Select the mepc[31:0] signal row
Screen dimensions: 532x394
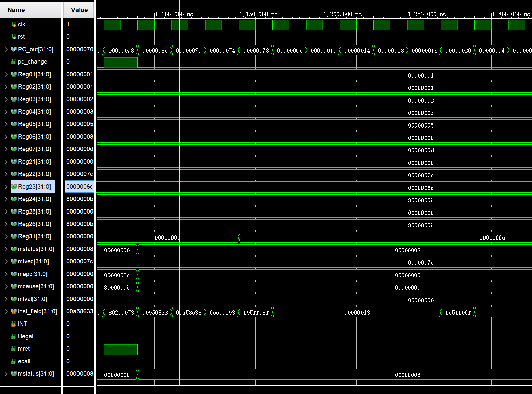[x=32, y=274]
